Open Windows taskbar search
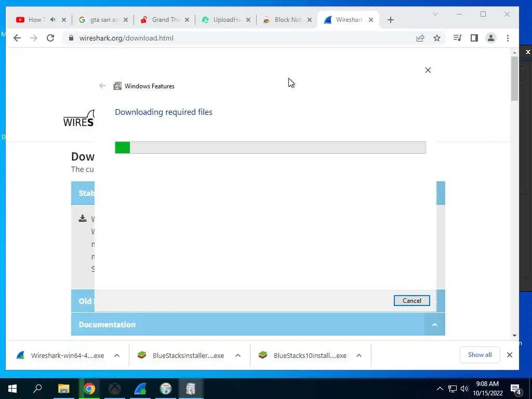 pos(37,389)
